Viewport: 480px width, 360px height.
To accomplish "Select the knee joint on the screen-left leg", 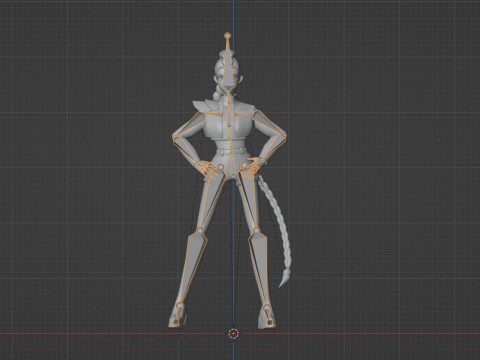I will click(x=200, y=230).
